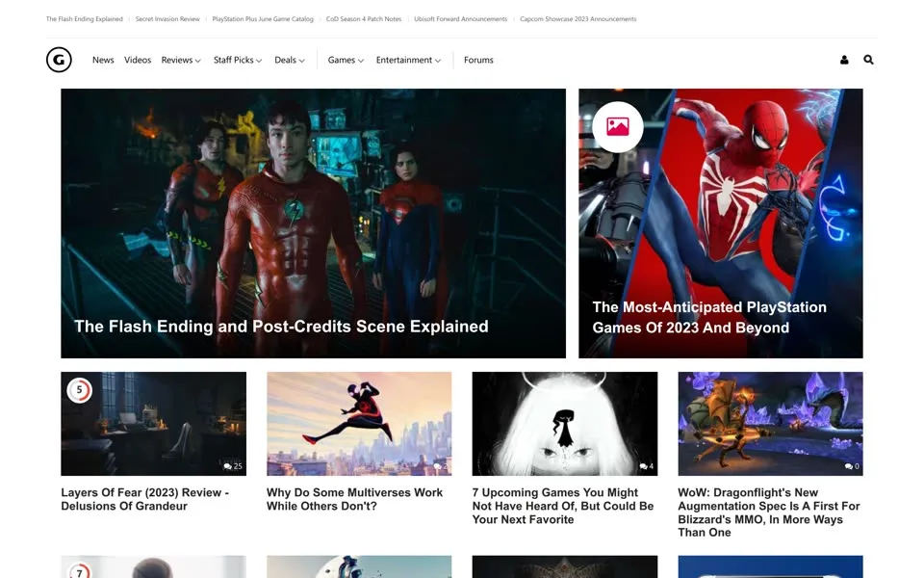Click the image gallery icon on PlayStation card
924x578 pixels.
(618, 127)
